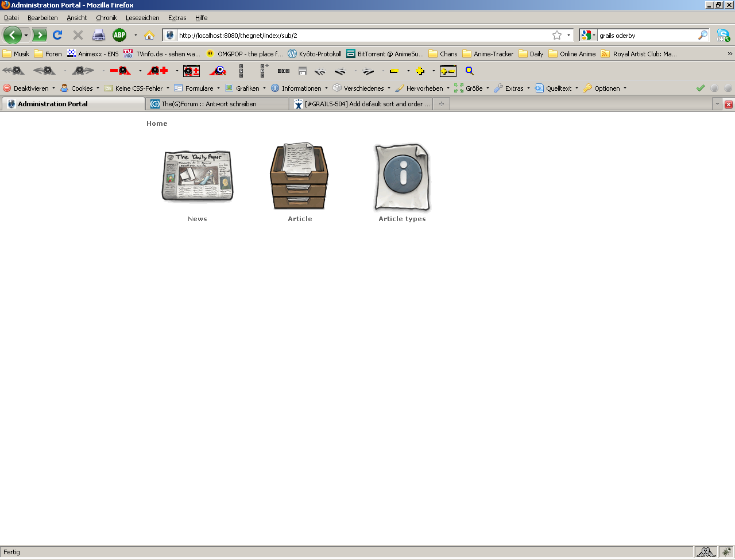Expand the Deaktivieren toolbar menu
The height and width of the screenshot is (560, 735).
click(31, 88)
